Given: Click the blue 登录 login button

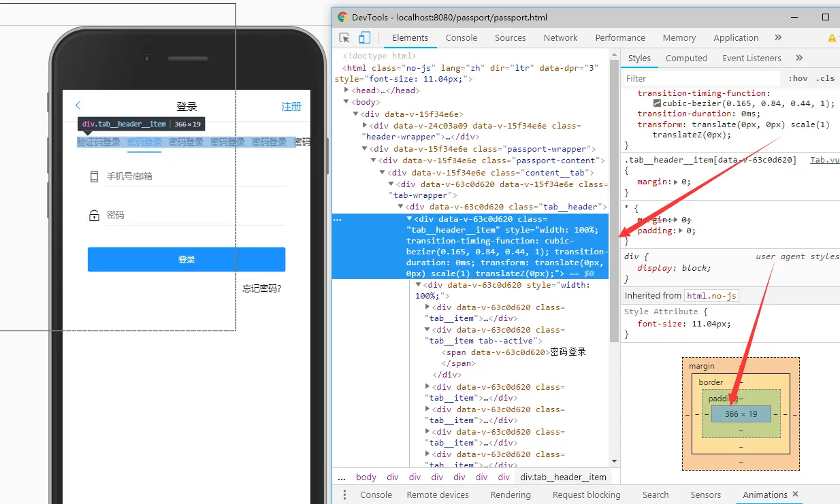Looking at the screenshot, I should pos(187,260).
